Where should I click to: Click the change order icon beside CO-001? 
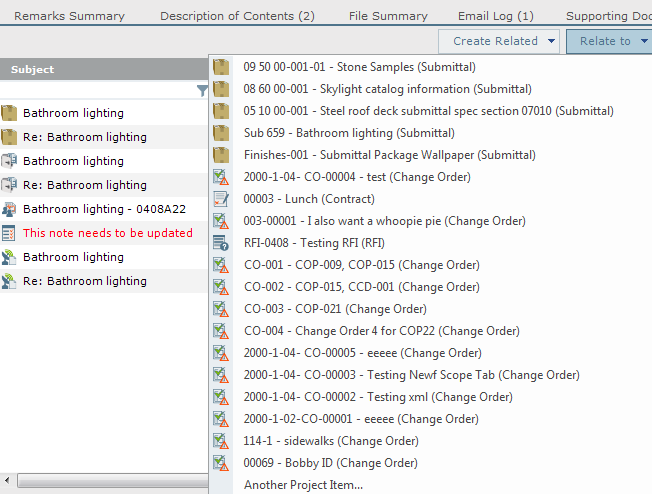221,265
